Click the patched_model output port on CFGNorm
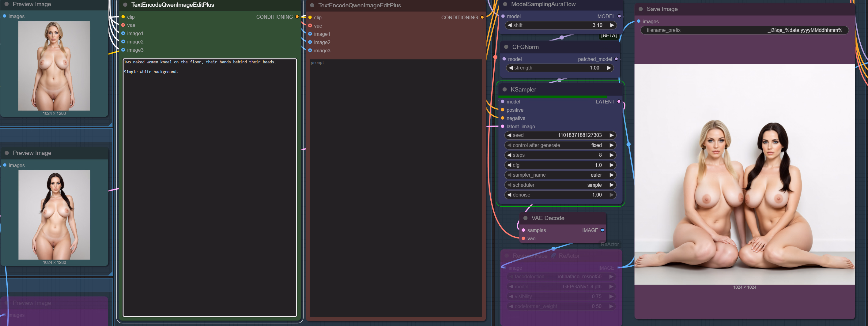Viewport: 868px width, 326px height. click(616, 59)
